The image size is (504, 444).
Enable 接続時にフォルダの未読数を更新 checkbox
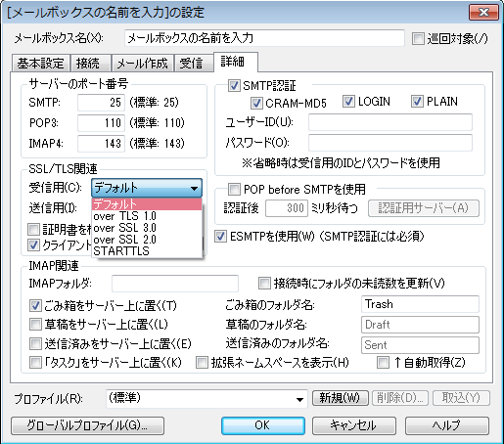coord(264,284)
